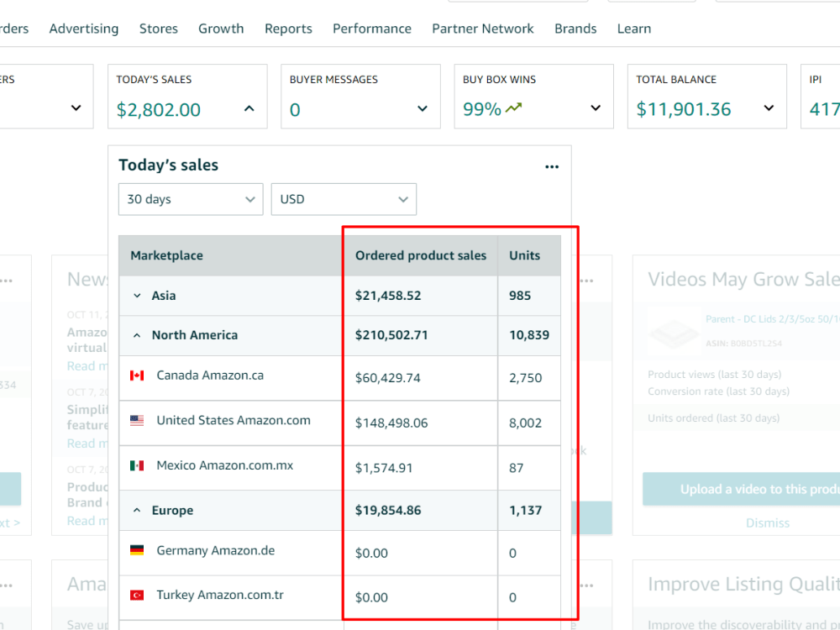Collapse the North America marketplace group
This screenshot has width=840, height=630.
(x=137, y=335)
